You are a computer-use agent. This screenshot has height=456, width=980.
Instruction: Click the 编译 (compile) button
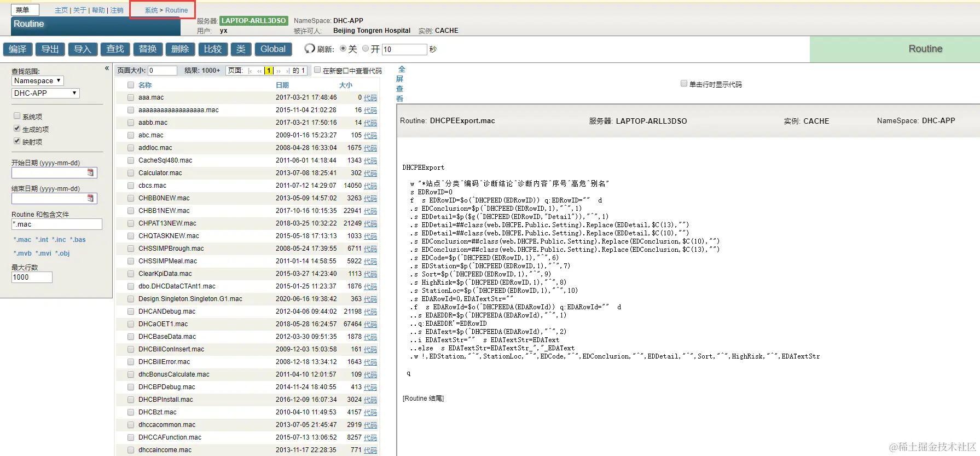18,49
